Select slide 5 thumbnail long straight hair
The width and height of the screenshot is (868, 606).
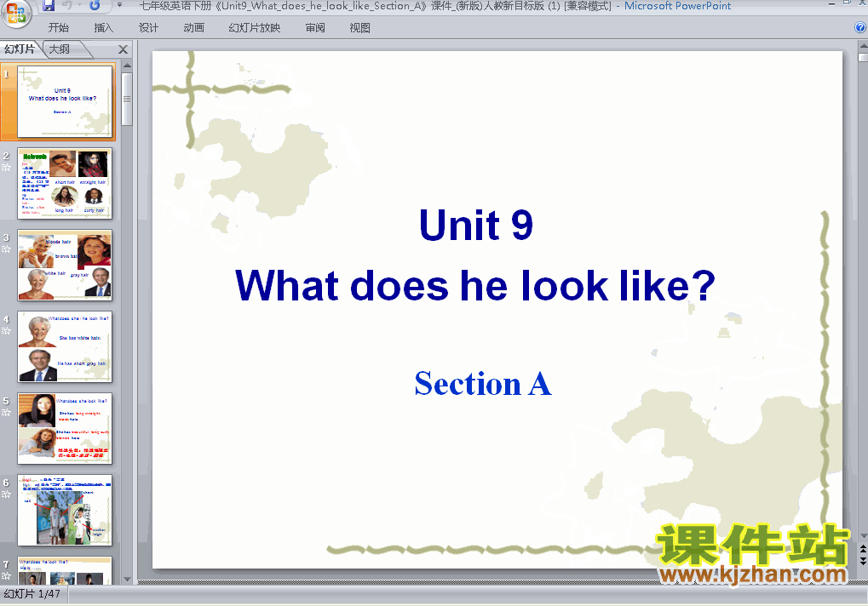pyautogui.click(x=65, y=428)
